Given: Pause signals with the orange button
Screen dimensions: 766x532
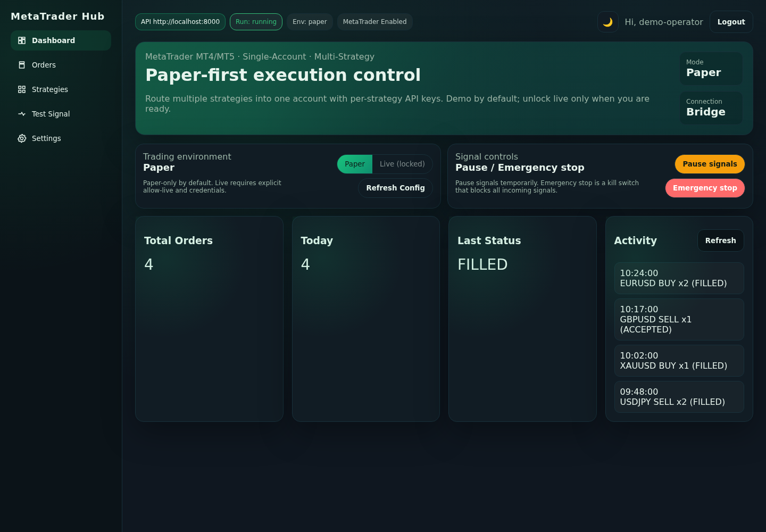Looking at the screenshot, I should coord(710,164).
